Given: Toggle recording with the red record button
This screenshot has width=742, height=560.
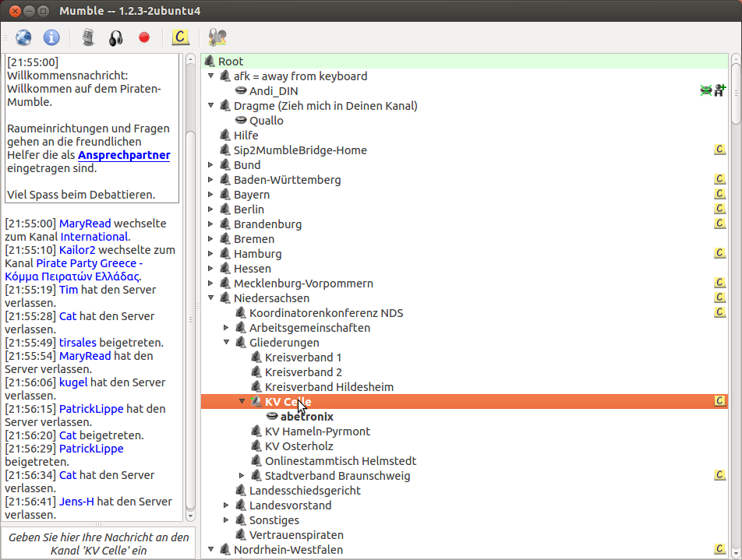Looking at the screenshot, I should point(144,37).
